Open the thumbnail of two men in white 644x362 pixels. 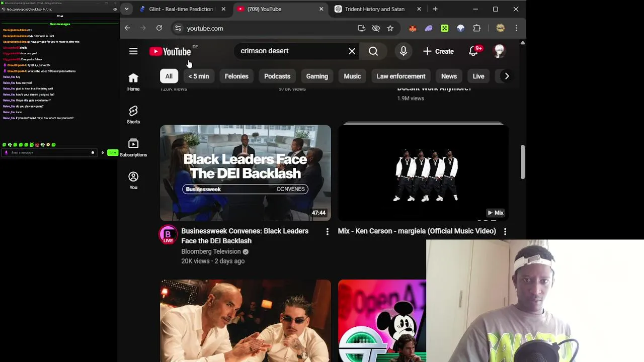tap(246, 321)
